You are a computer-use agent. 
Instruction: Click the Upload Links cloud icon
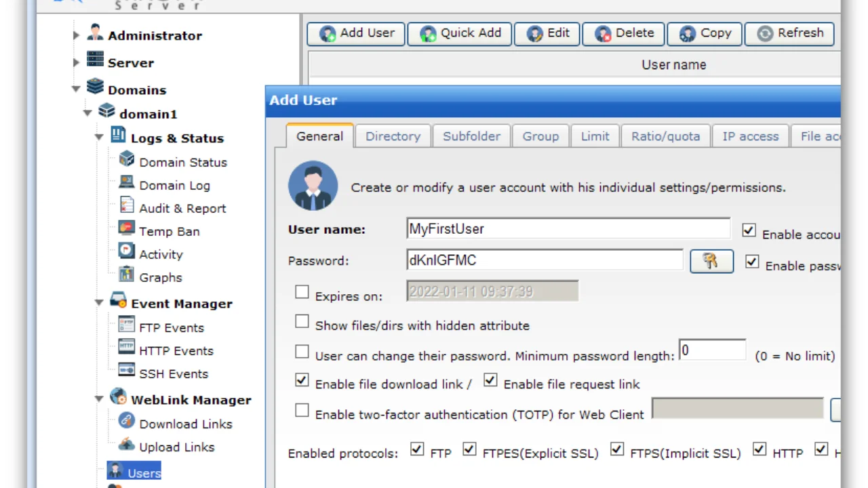tap(127, 444)
